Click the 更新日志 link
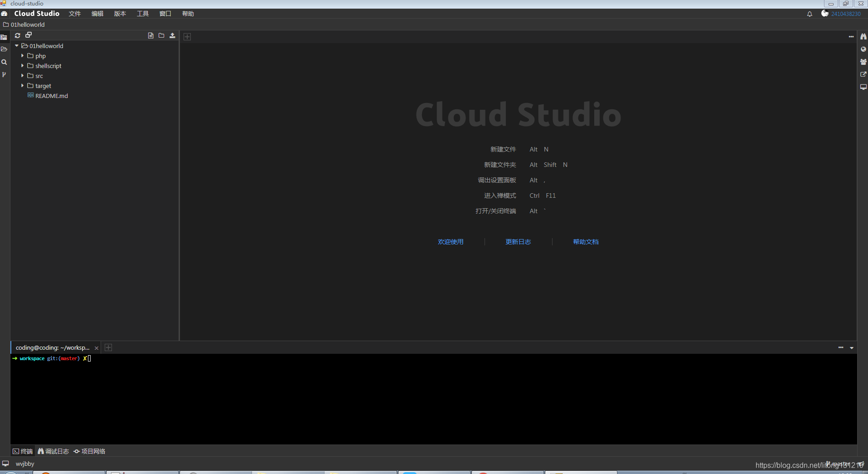Image resolution: width=868 pixels, height=474 pixels. click(518, 242)
